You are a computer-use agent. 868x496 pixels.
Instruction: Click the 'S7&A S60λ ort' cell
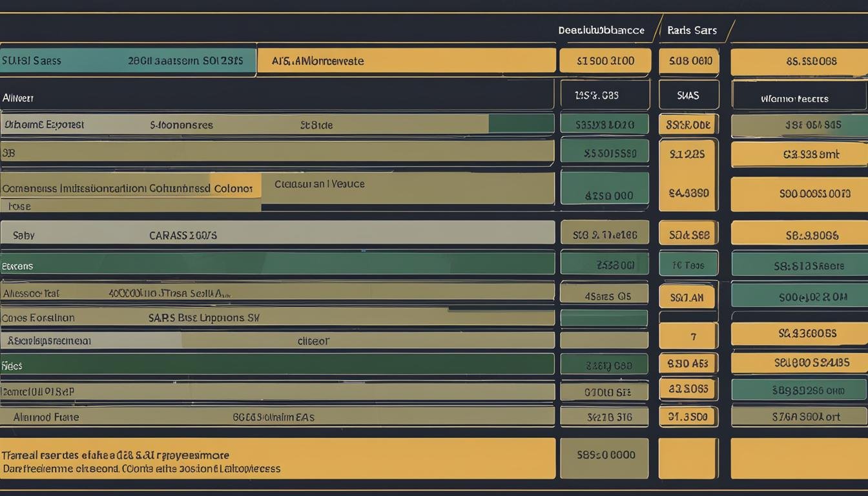798,417
